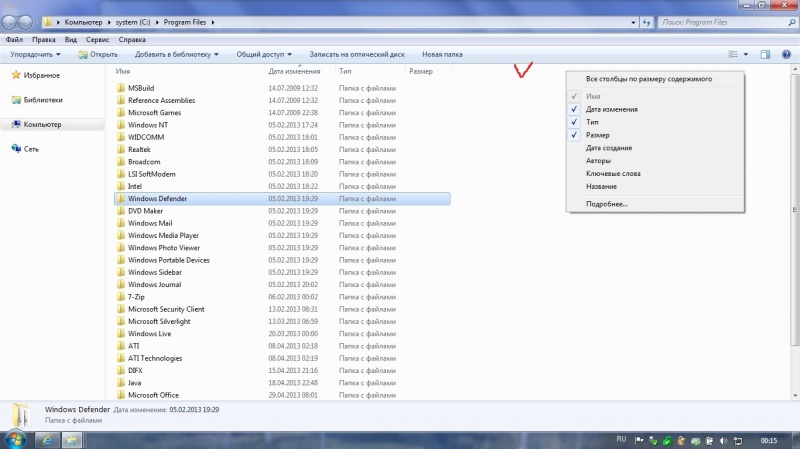
Task: Click Записать на оптический диск
Action: pos(358,54)
